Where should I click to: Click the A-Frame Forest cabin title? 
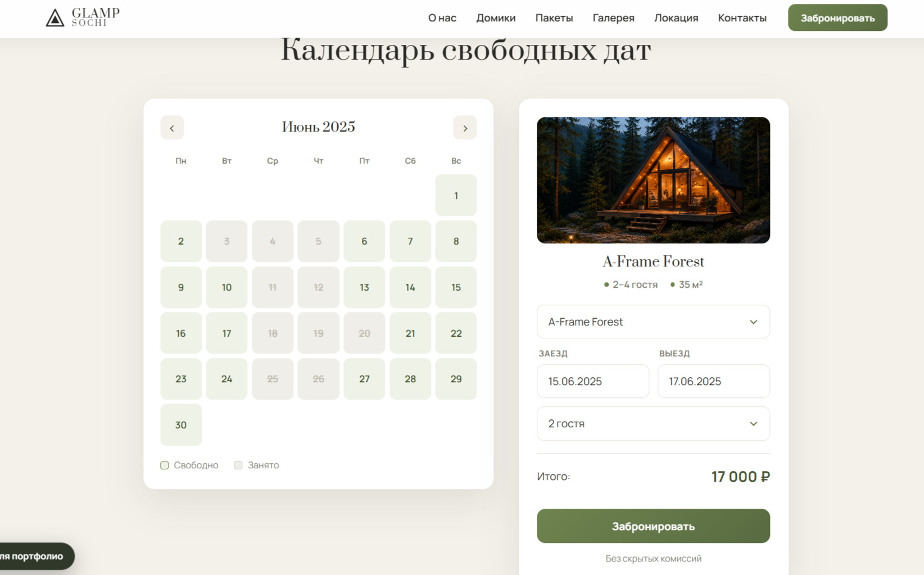(x=653, y=261)
